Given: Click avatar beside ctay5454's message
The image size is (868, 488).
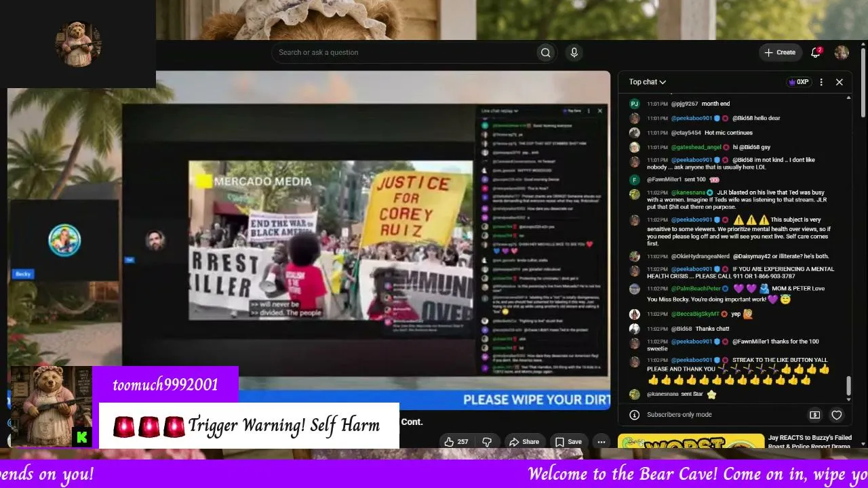Looking at the screenshot, I should pyautogui.click(x=634, y=133).
